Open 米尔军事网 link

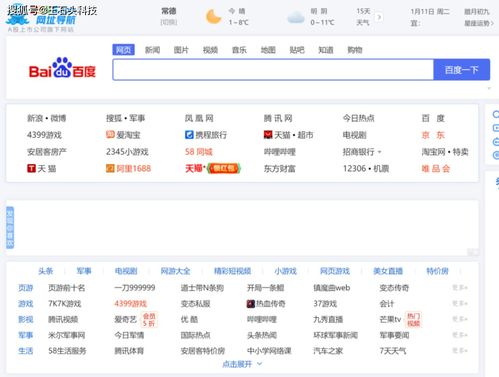point(67,335)
